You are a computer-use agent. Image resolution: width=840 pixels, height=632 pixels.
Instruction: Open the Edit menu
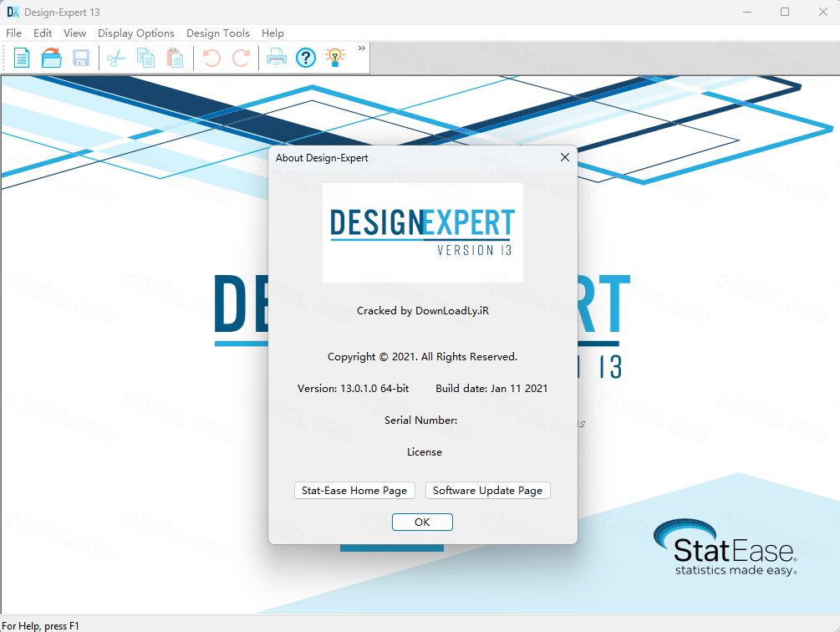43,33
